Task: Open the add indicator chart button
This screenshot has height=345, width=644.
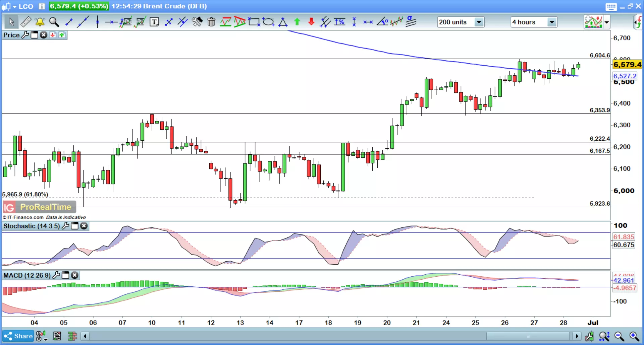Action: click(593, 22)
